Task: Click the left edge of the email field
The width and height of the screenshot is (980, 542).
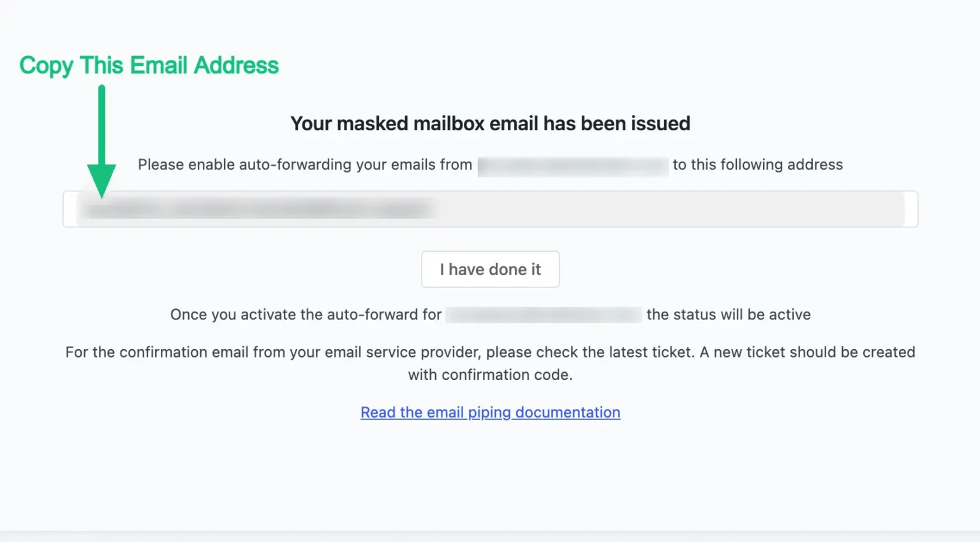Action: tap(70, 209)
